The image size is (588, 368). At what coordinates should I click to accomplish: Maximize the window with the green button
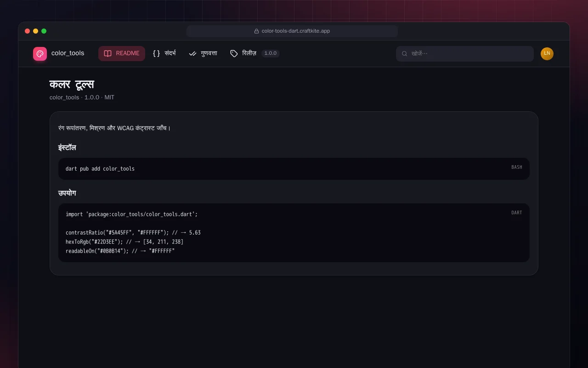point(44,31)
